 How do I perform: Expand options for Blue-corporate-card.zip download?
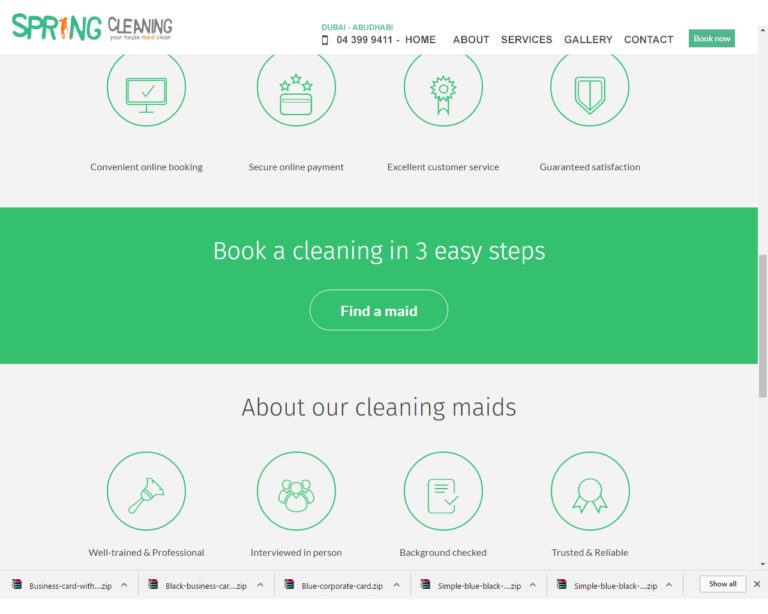click(397, 585)
